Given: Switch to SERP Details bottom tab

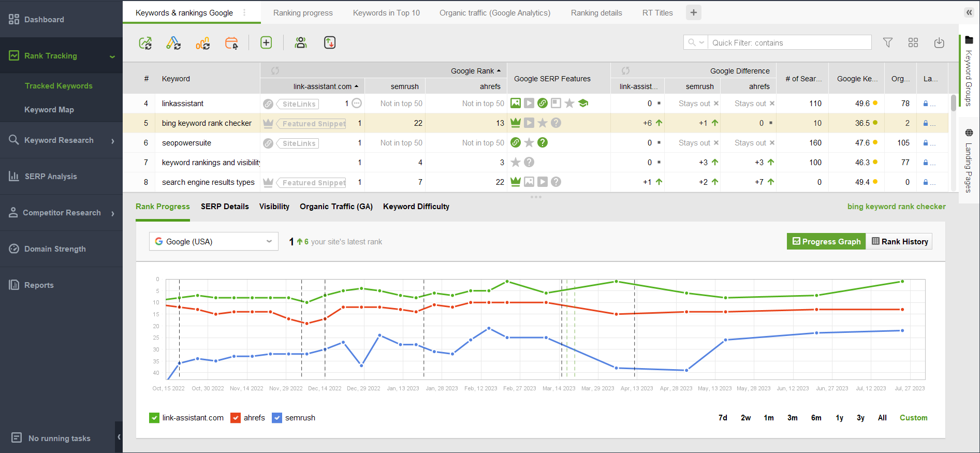Looking at the screenshot, I should click(x=225, y=207).
